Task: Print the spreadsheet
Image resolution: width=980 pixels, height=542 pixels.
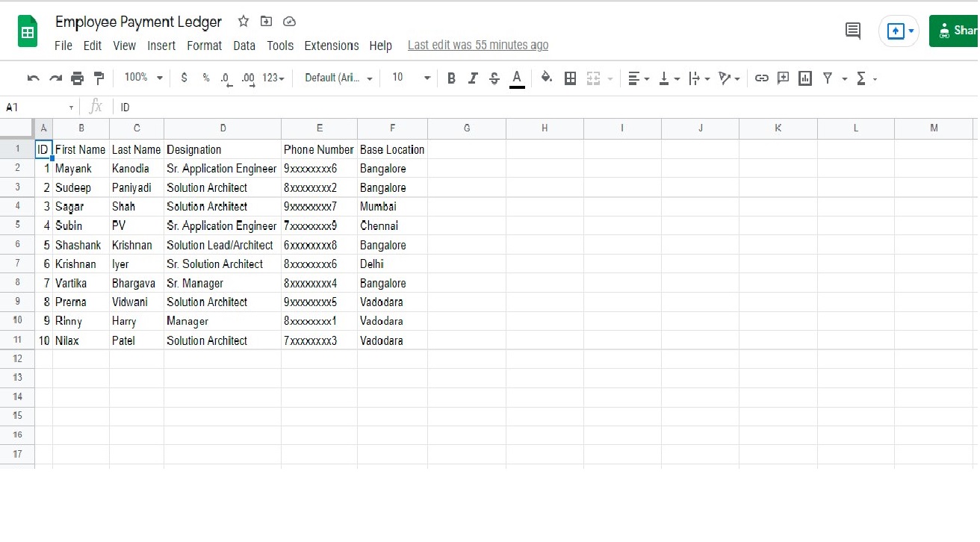Action: point(77,78)
